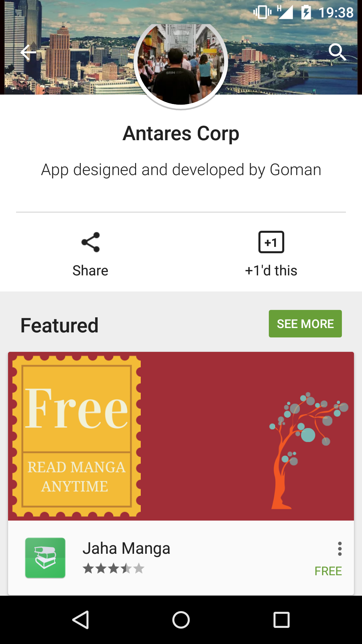Open search with the magnifier icon
362x644 pixels.
click(337, 52)
